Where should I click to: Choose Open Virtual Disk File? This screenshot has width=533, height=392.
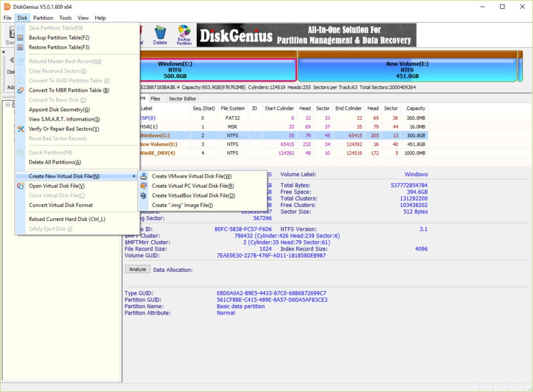coord(78,186)
